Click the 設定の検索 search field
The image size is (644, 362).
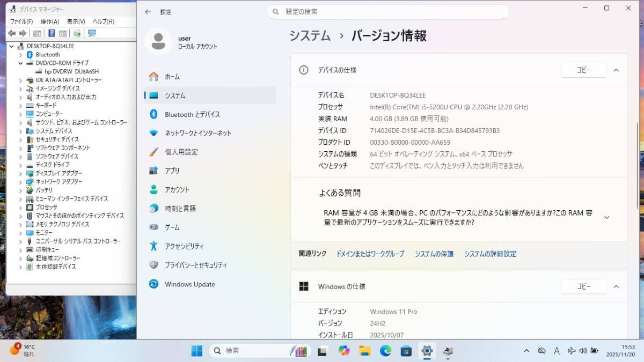(387, 12)
